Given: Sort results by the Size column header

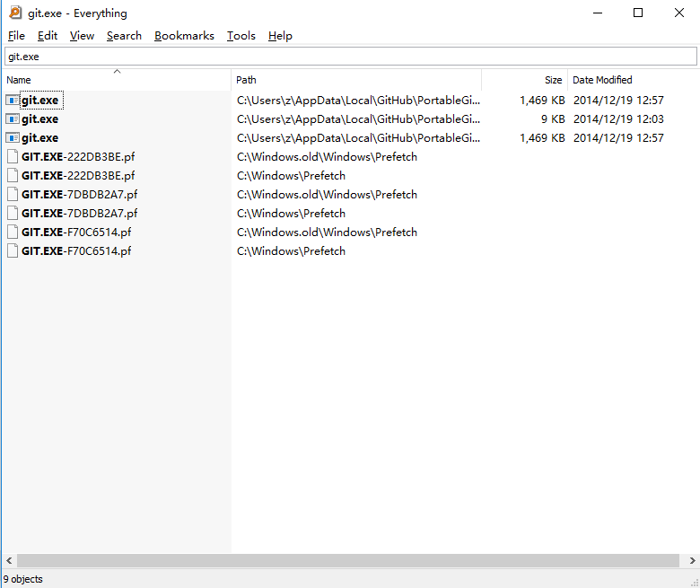Looking at the screenshot, I should (524, 80).
